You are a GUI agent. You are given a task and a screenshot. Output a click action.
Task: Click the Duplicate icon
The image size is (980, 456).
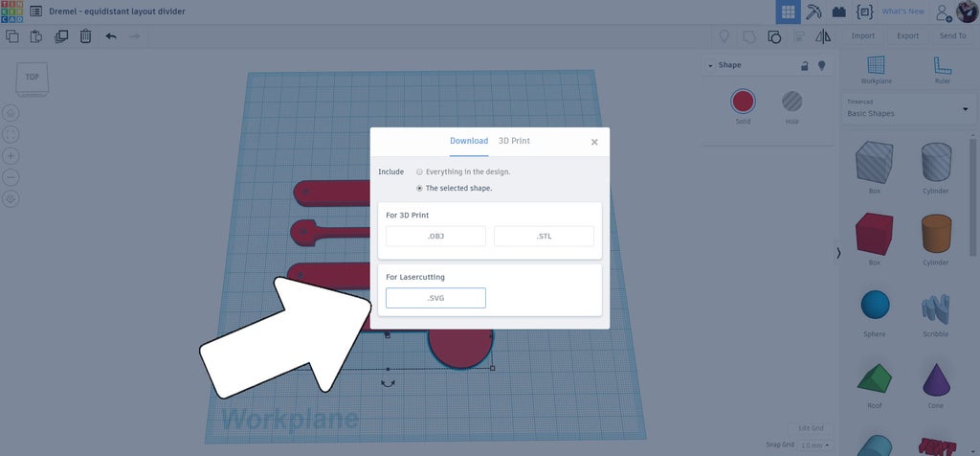61,36
